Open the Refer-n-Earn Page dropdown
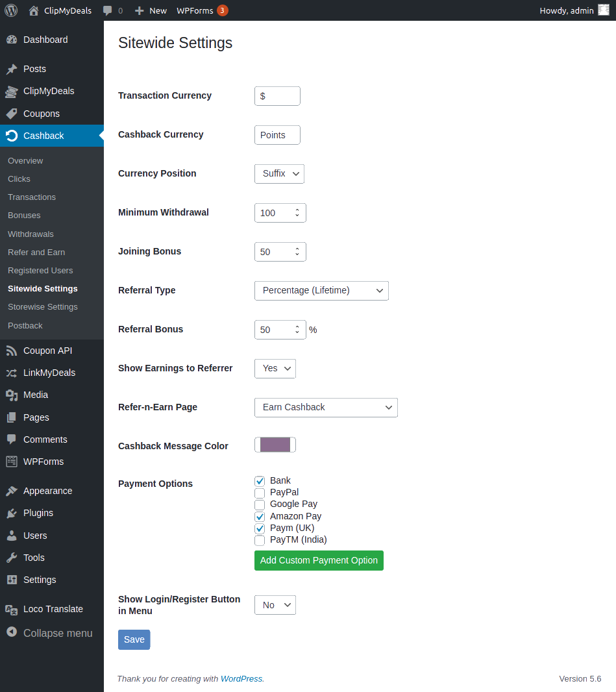 coord(326,407)
